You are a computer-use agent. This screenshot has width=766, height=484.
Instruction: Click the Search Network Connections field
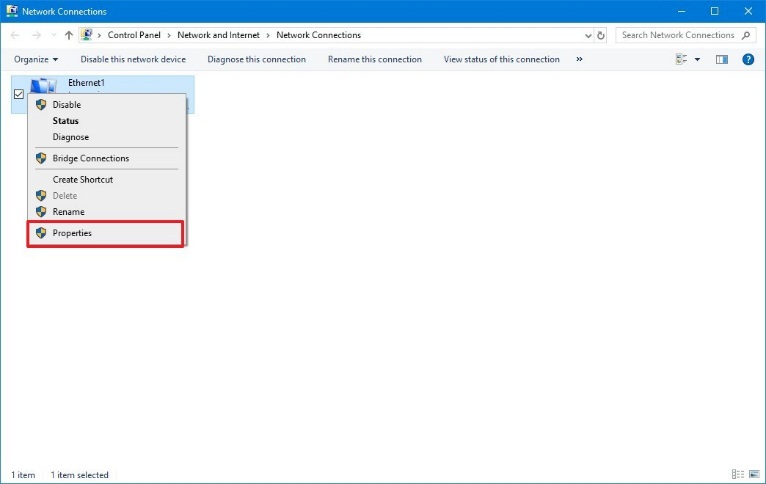coord(677,35)
